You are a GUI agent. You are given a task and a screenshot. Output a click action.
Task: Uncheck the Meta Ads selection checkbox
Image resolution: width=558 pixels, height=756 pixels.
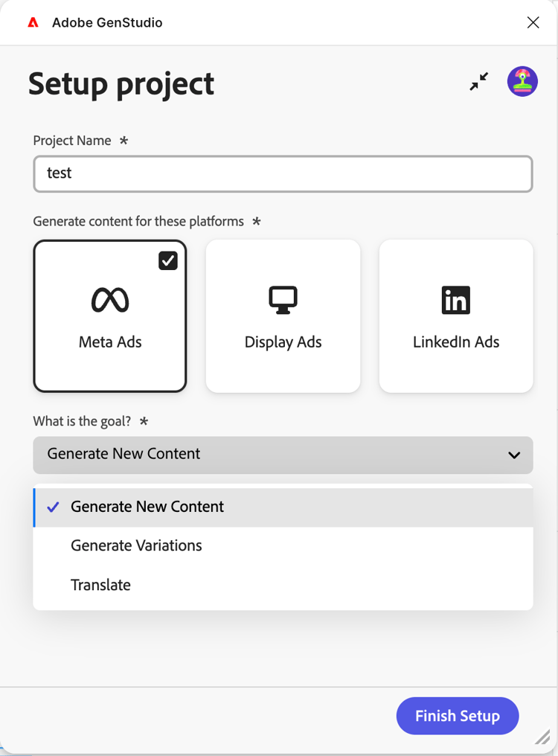pyautogui.click(x=167, y=260)
